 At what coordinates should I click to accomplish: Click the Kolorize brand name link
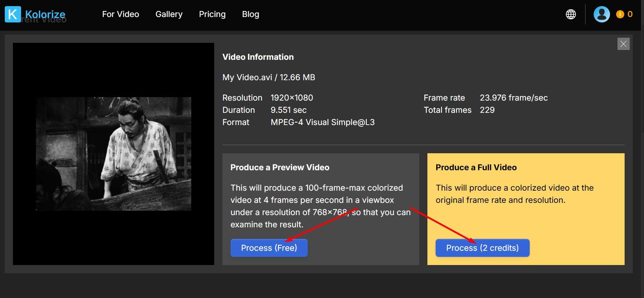(45, 14)
